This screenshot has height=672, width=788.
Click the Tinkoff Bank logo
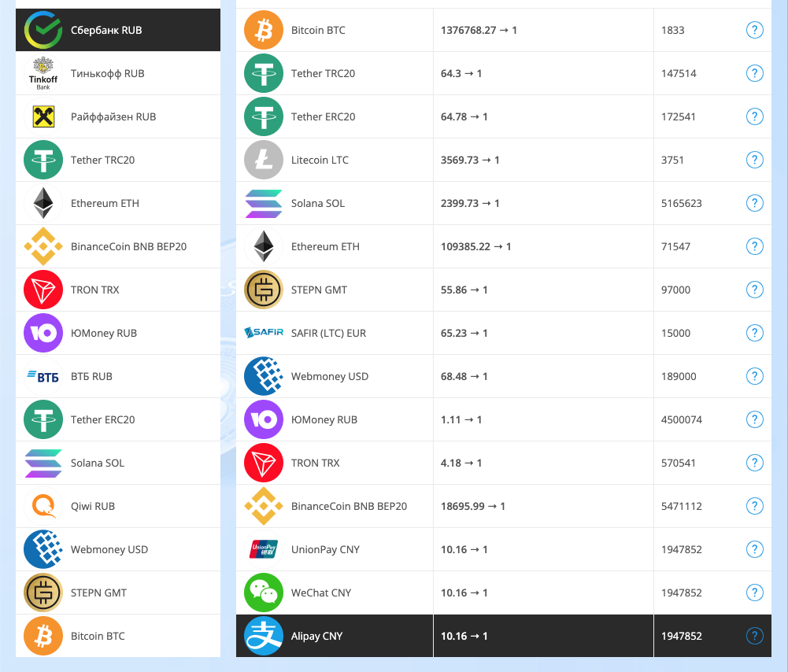tap(43, 73)
